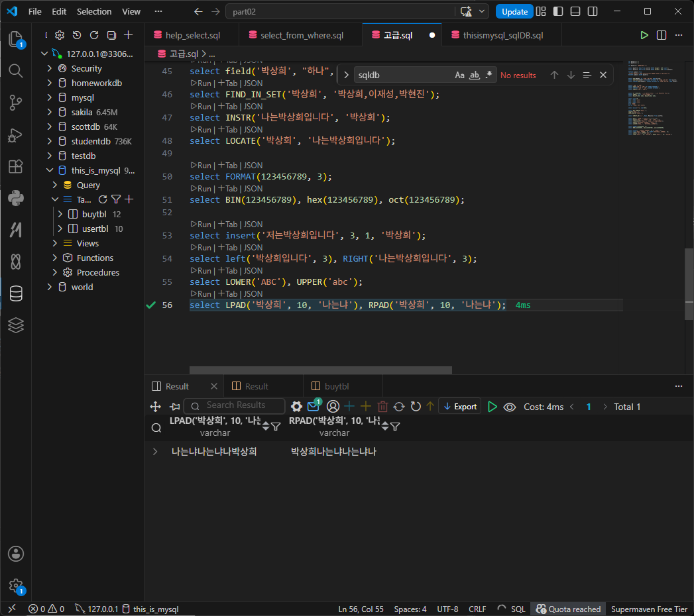The height and width of the screenshot is (616, 694).
Task: Expand the Functions node
Action: point(55,258)
